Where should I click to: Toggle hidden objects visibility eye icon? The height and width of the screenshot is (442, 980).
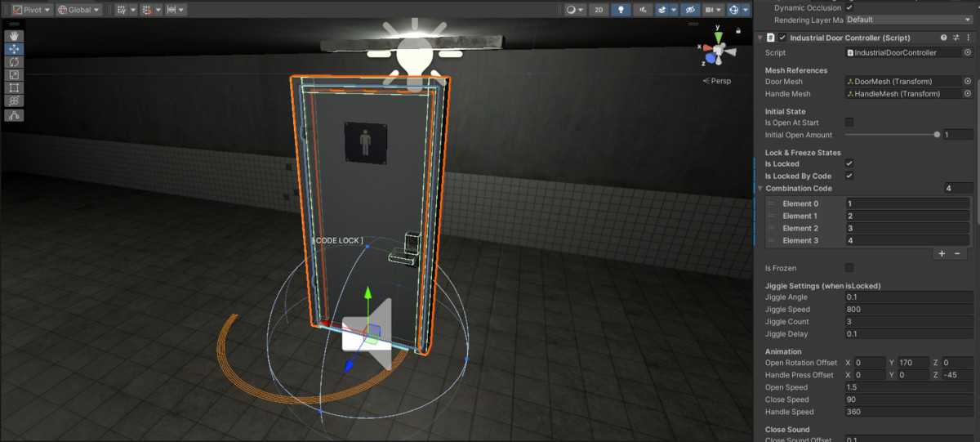[x=690, y=10]
